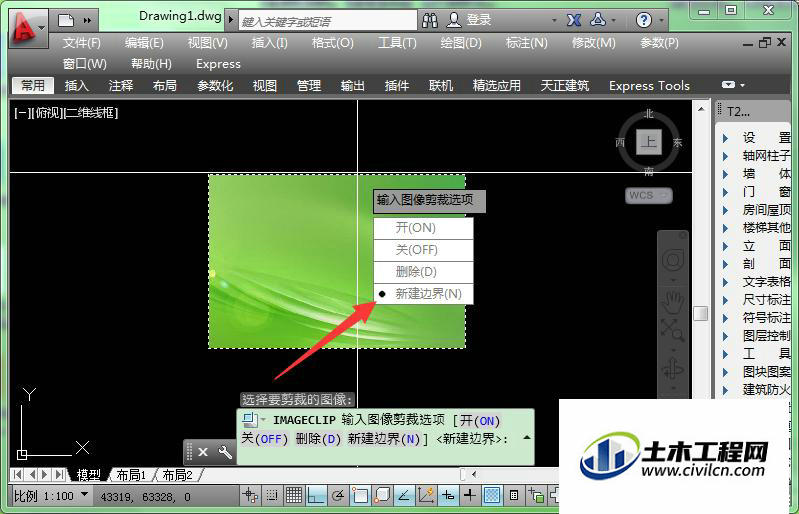Toggle Grid Display in status bar
Viewport: 799px width, 514px height.
[294, 495]
